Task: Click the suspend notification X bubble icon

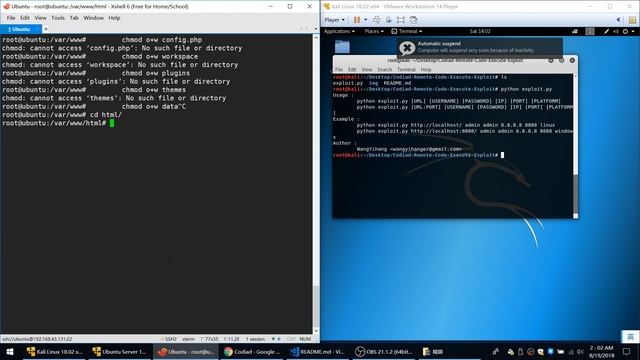Action: (x=407, y=48)
